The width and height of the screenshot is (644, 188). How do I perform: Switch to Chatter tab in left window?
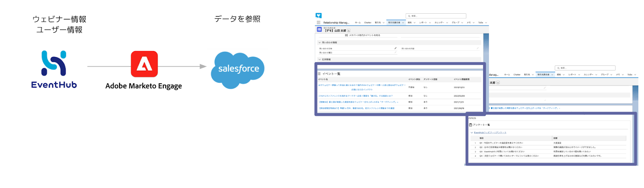pos(368,22)
